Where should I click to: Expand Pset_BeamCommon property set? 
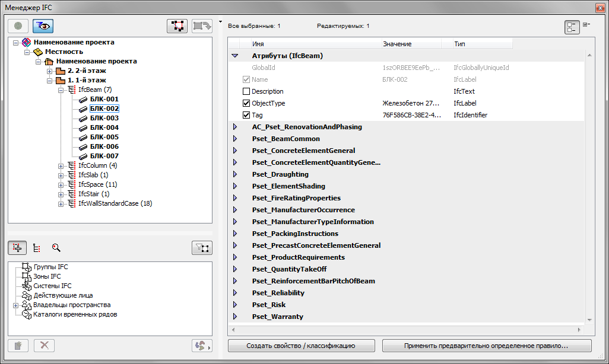235,139
